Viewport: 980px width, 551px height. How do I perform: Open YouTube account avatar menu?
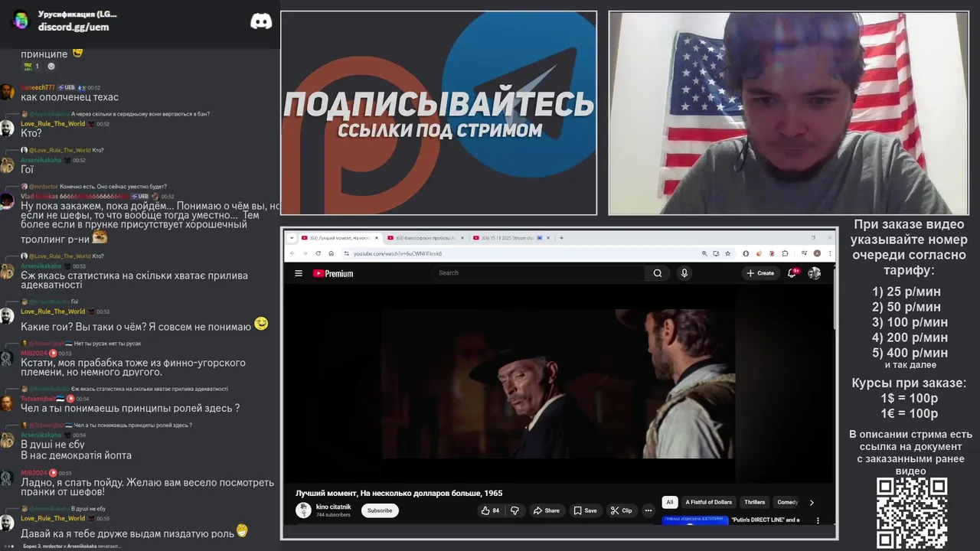point(815,273)
